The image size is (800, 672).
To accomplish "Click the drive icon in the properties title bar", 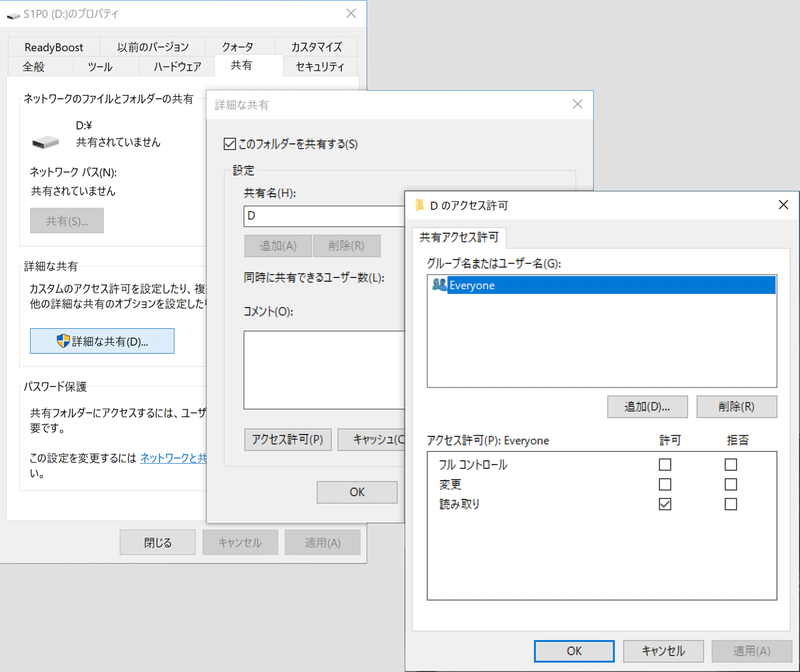I will 13,15.
